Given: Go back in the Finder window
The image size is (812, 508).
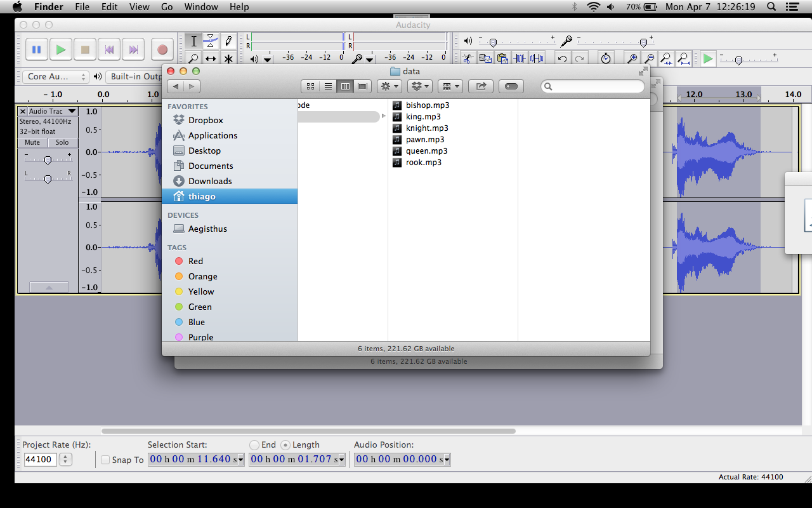Looking at the screenshot, I should pos(176,86).
